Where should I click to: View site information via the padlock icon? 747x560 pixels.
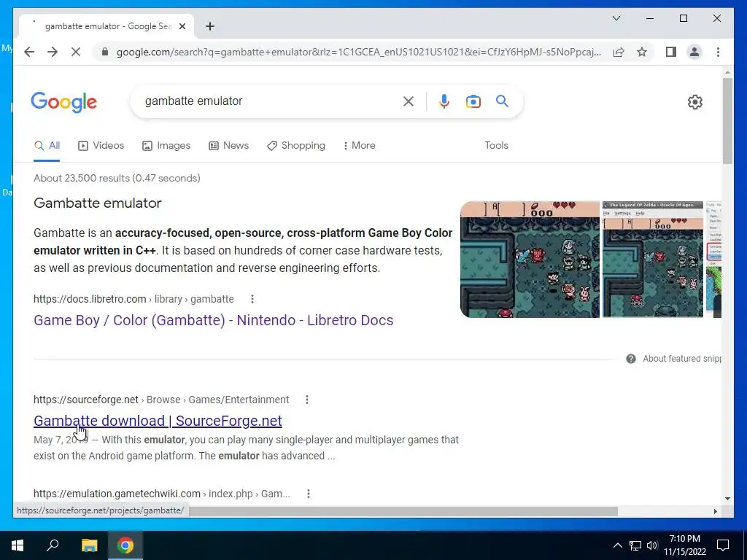[105, 52]
